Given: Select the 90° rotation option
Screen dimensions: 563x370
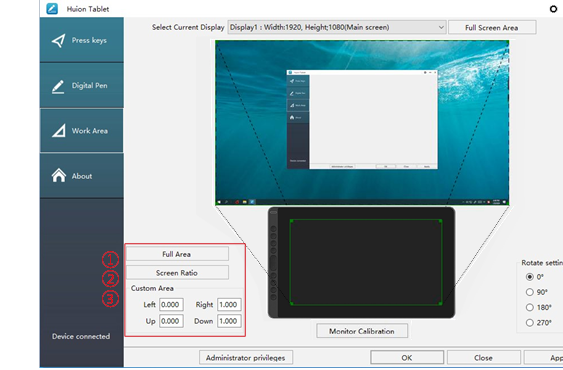Looking at the screenshot, I should [x=530, y=292].
